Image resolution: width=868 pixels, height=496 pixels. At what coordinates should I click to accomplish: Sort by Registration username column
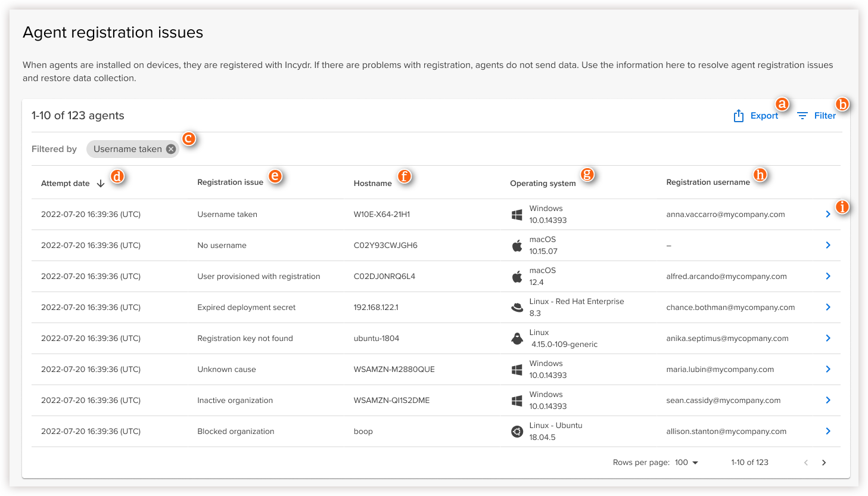pos(708,182)
